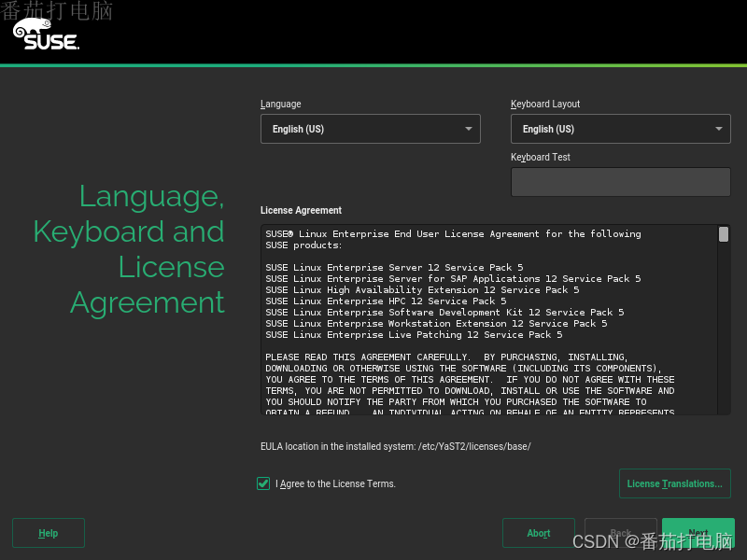Click the Next button to continue installation

click(698, 533)
